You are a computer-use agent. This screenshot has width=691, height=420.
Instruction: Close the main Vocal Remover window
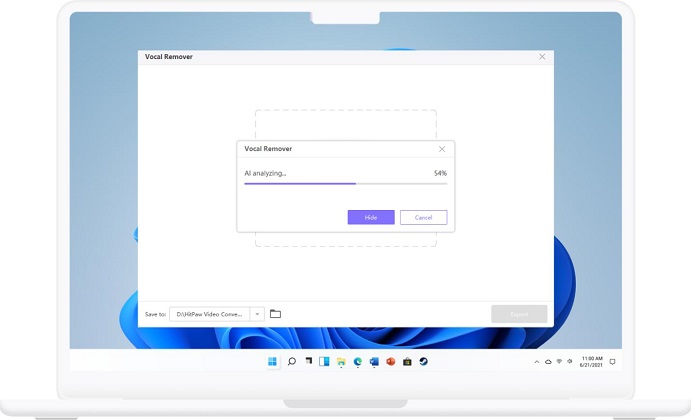tap(542, 56)
